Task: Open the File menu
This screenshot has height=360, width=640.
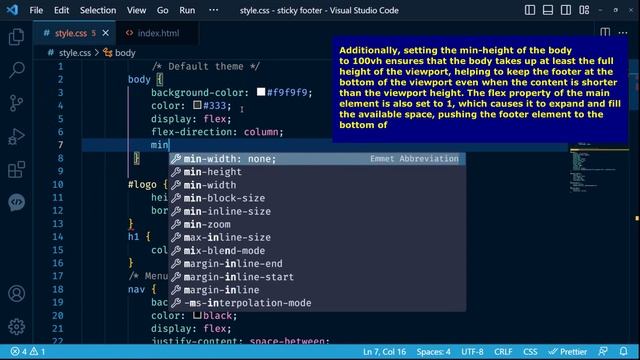Action: [x=36, y=10]
